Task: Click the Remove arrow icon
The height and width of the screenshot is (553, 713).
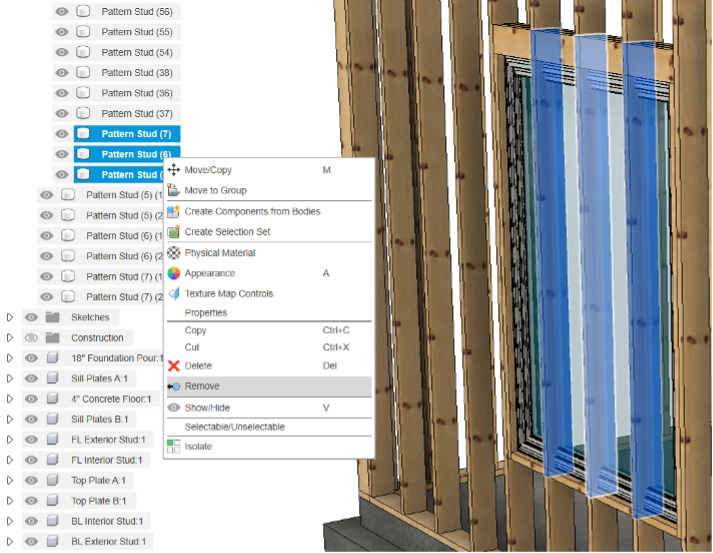Action: click(174, 386)
